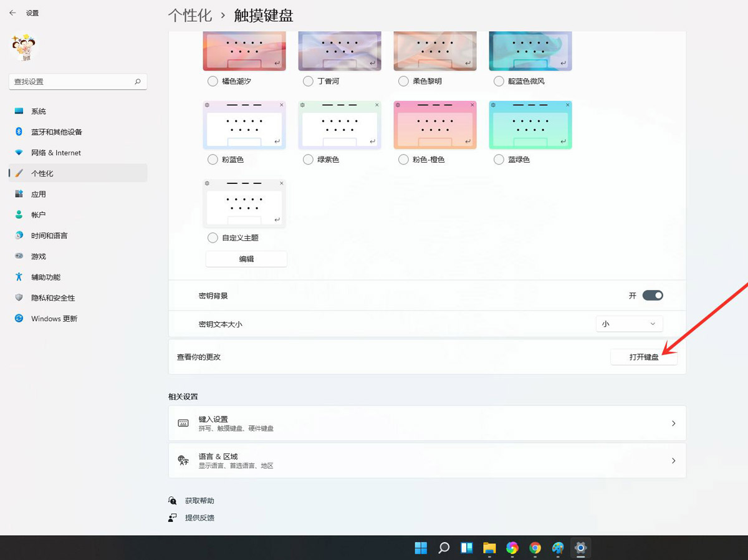Open the 密钥文本大小 dropdown

pos(629,324)
